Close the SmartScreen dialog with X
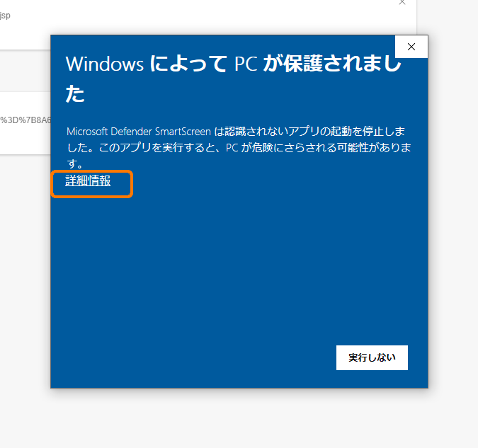This screenshot has width=478, height=448. click(411, 47)
